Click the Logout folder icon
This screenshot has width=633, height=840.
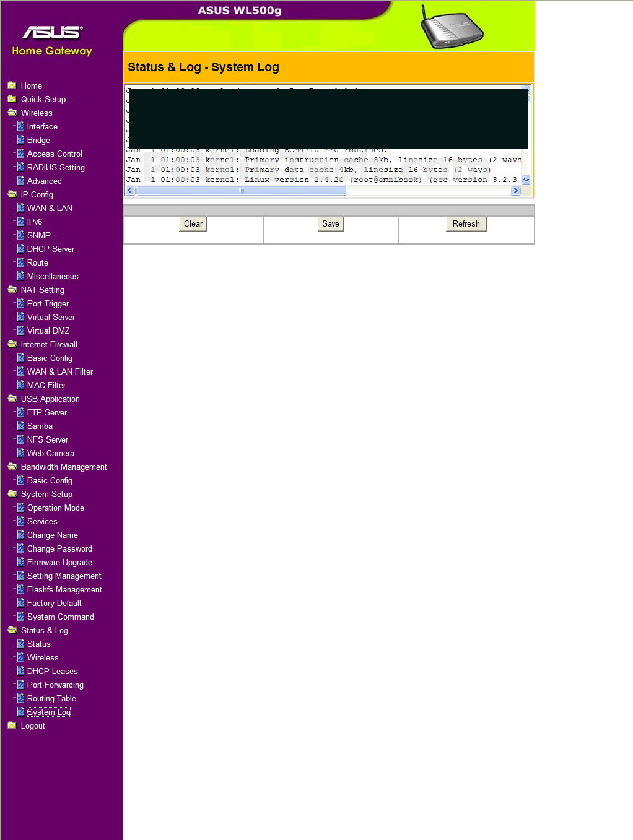pos(12,725)
